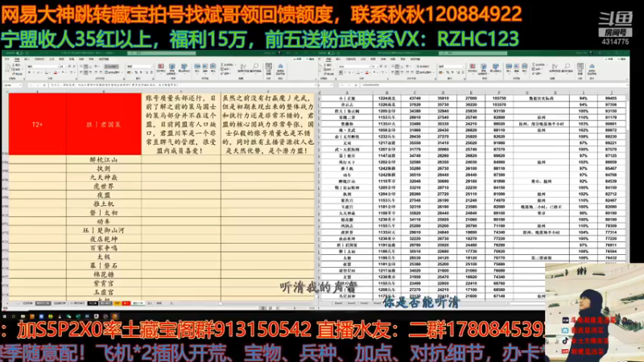Image resolution: width=644 pixels, height=362 pixels.
Task: Open Format as Table in right Excel window
Action: point(484,68)
